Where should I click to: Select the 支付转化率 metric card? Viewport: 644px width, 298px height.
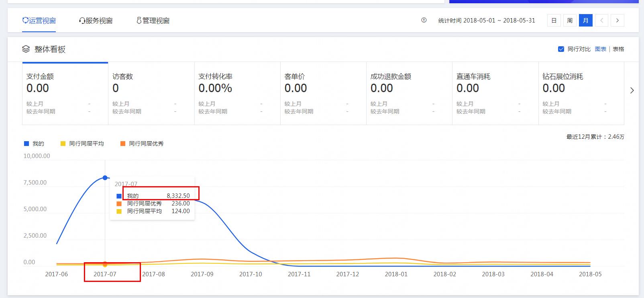(x=237, y=93)
